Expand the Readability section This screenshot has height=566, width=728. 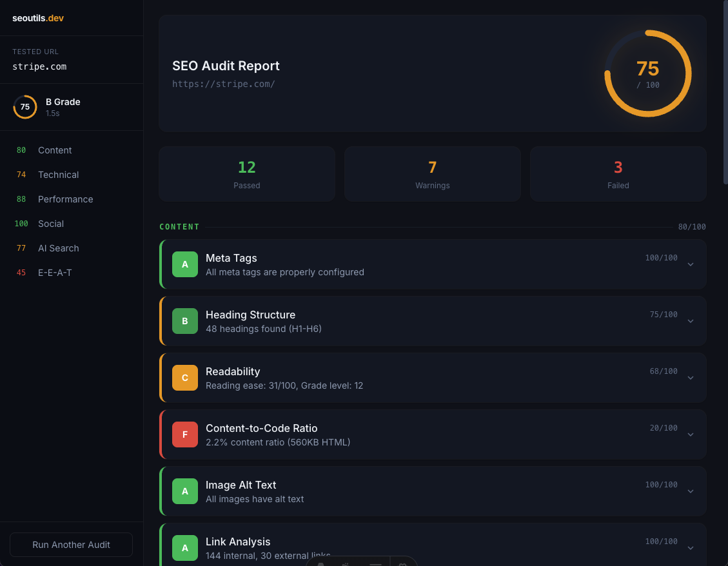(690, 378)
